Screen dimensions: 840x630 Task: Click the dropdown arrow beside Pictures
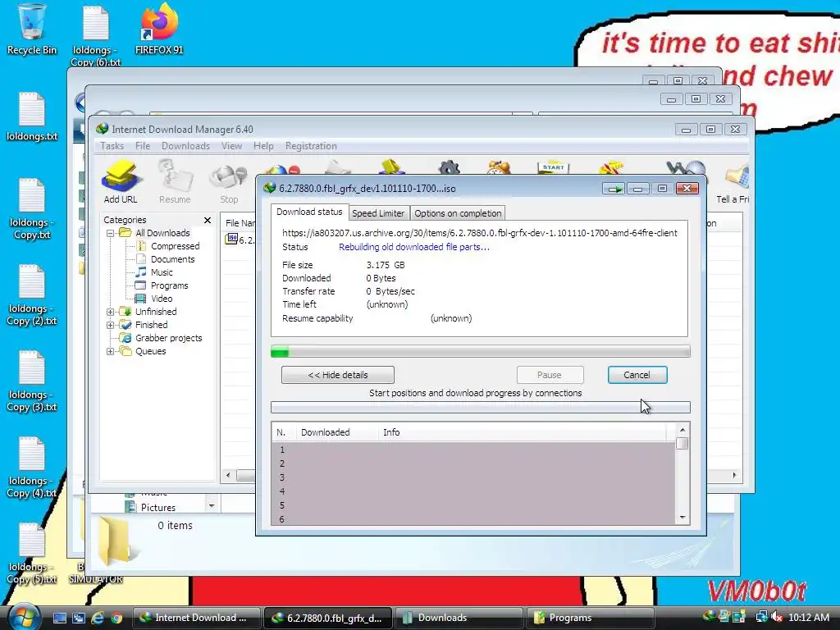pos(212,505)
